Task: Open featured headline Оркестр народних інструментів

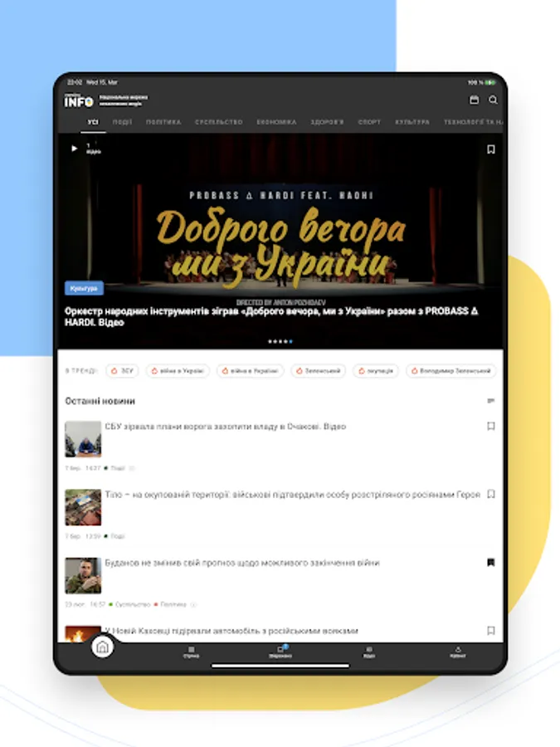Action: pos(271,317)
